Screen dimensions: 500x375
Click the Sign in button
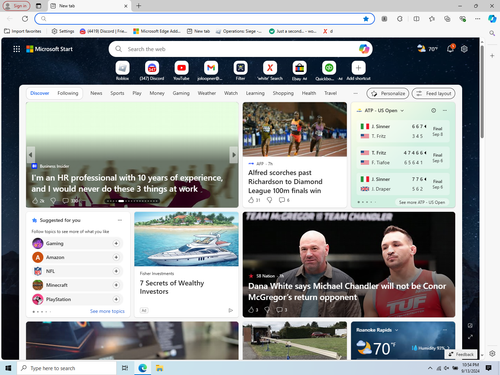pos(16,6)
